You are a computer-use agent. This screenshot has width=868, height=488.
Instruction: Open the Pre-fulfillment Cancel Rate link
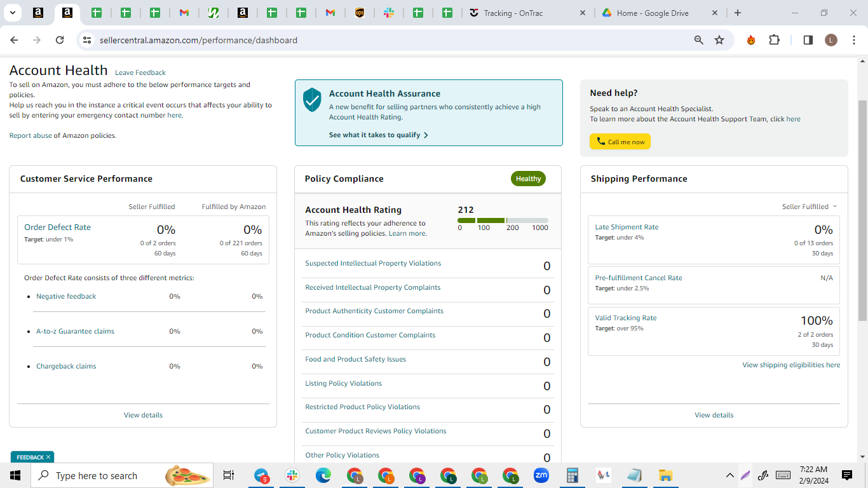click(639, 278)
